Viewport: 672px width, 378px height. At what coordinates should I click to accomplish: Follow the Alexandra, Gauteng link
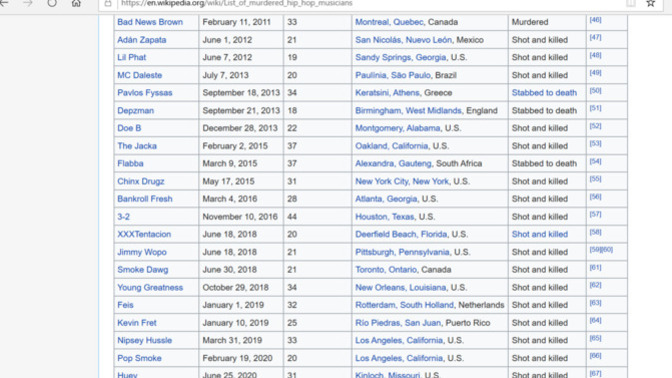[393, 163]
